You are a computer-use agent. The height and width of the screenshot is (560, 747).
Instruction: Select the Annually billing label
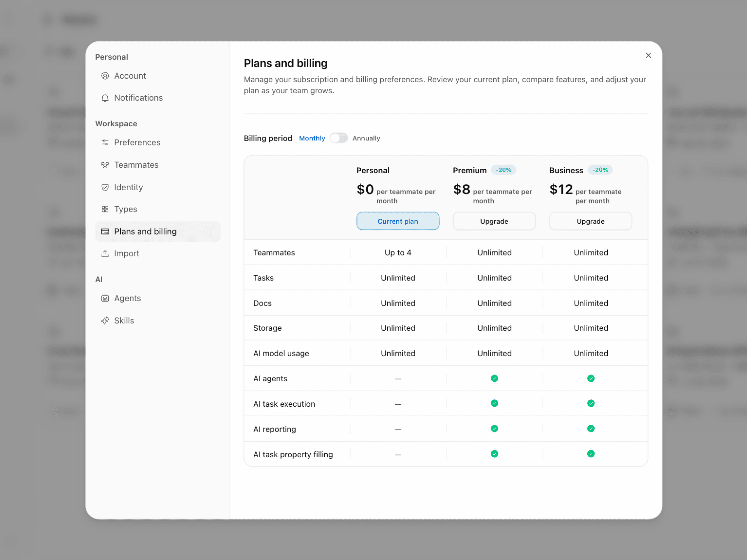tap(366, 138)
